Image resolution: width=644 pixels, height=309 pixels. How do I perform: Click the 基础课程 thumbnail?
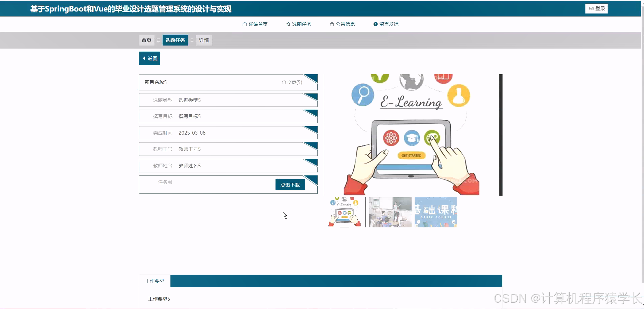[x=436, y=212]
